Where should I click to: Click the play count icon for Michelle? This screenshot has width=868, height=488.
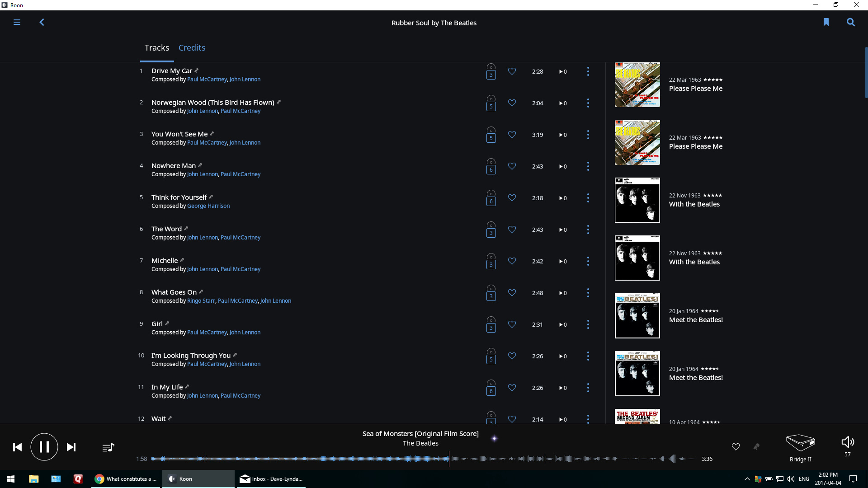[563, 262]
